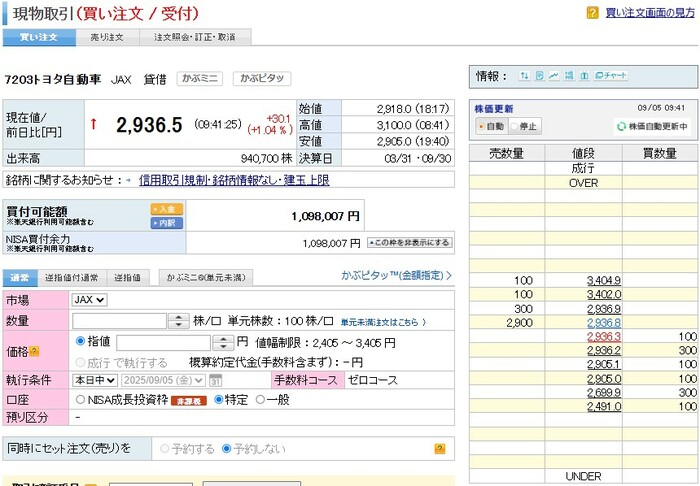Click order book price 2,905.0
The width and height of the screenshot is (700, 486).
tap(604, 378)
